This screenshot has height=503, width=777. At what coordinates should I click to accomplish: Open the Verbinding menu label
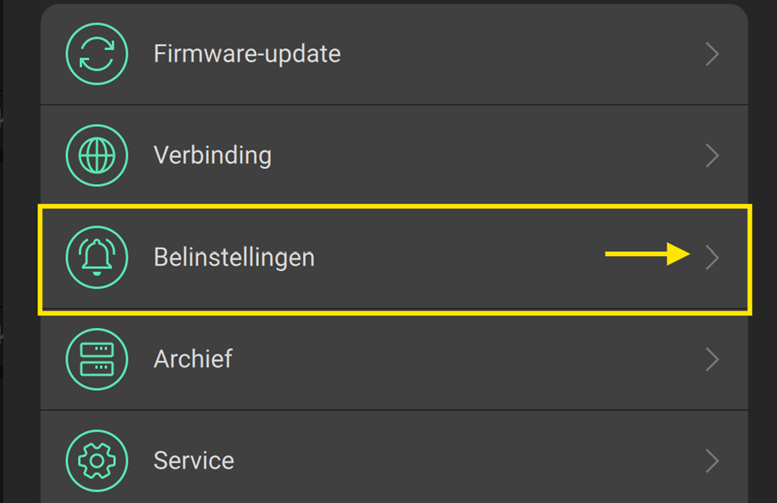[x=212, y=156]
